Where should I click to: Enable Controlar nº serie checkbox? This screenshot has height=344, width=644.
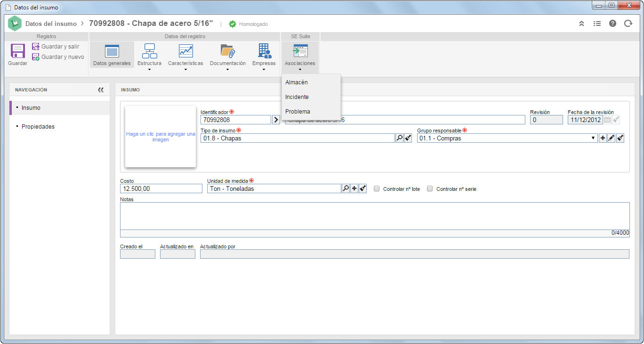pyautogui.click(x=430, y=188)
